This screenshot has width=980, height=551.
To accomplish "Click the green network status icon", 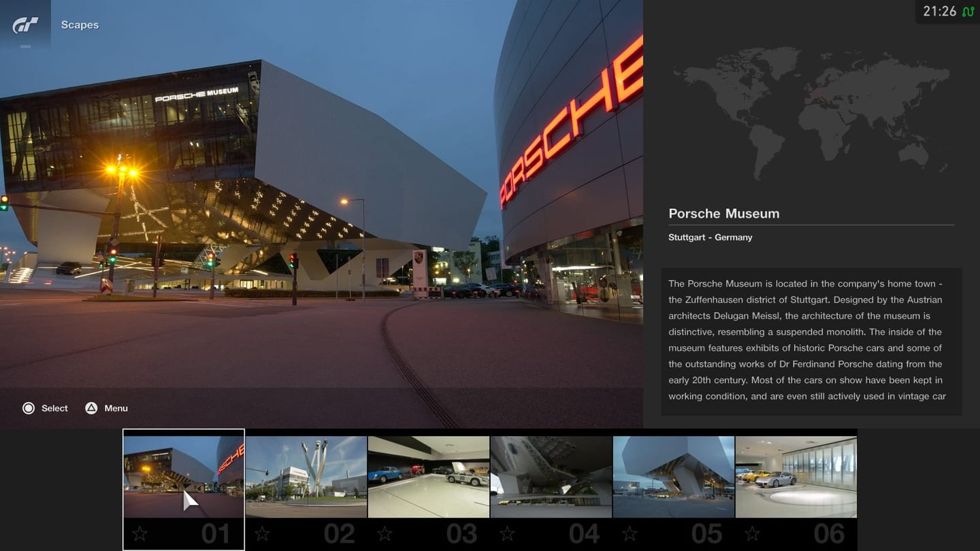I will (x=968, y=12).
